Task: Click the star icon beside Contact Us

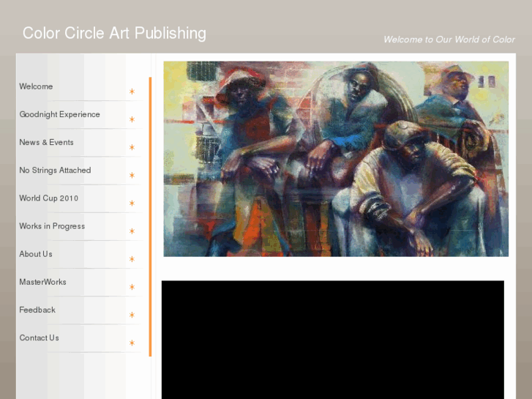Action: coord(132,343)
